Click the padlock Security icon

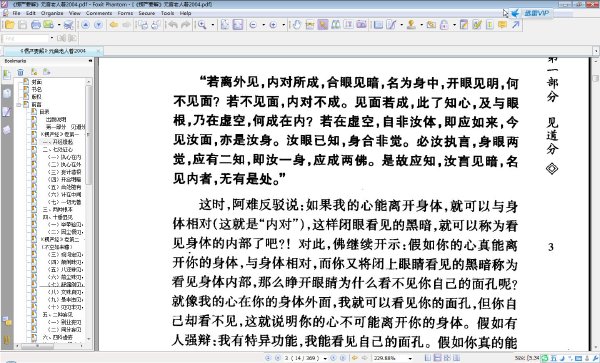(x=444, y=25)
